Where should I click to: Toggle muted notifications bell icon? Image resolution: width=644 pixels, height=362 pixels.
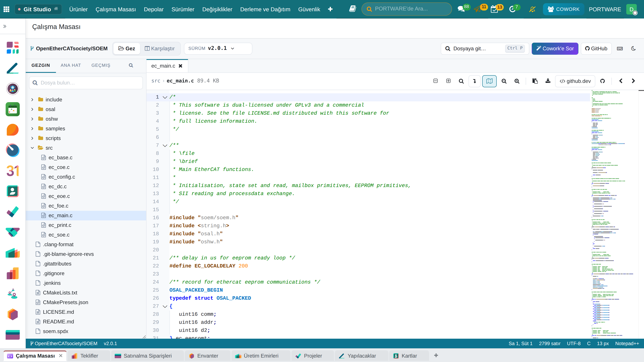coord(532,9)
